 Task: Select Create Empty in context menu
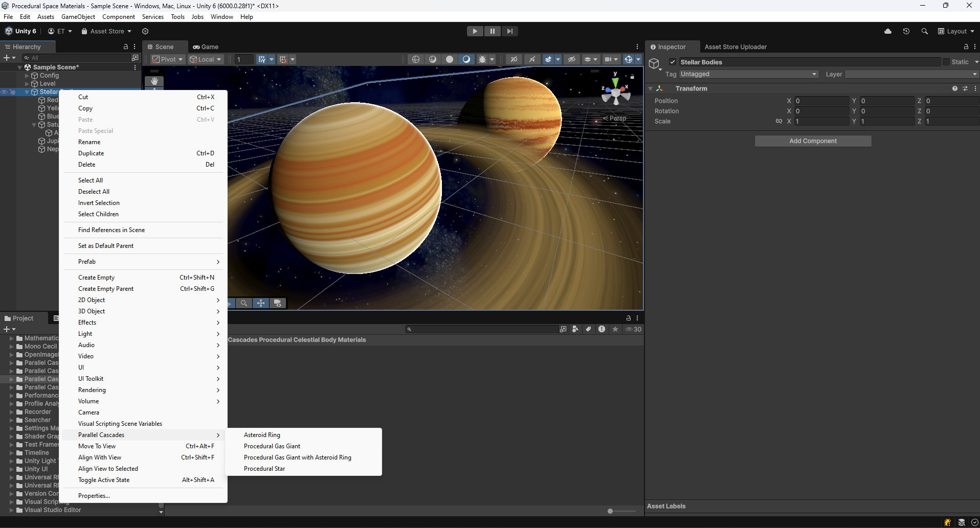(96, 278)
